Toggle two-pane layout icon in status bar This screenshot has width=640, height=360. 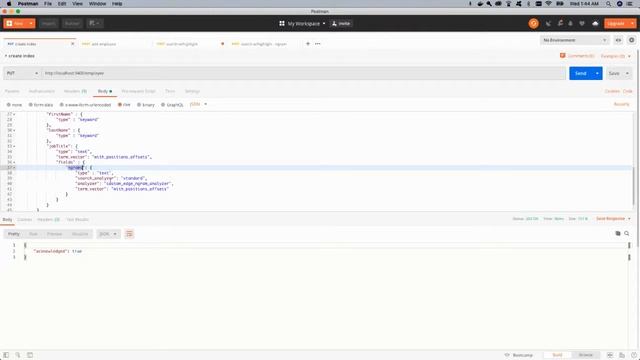coord(610,355)
